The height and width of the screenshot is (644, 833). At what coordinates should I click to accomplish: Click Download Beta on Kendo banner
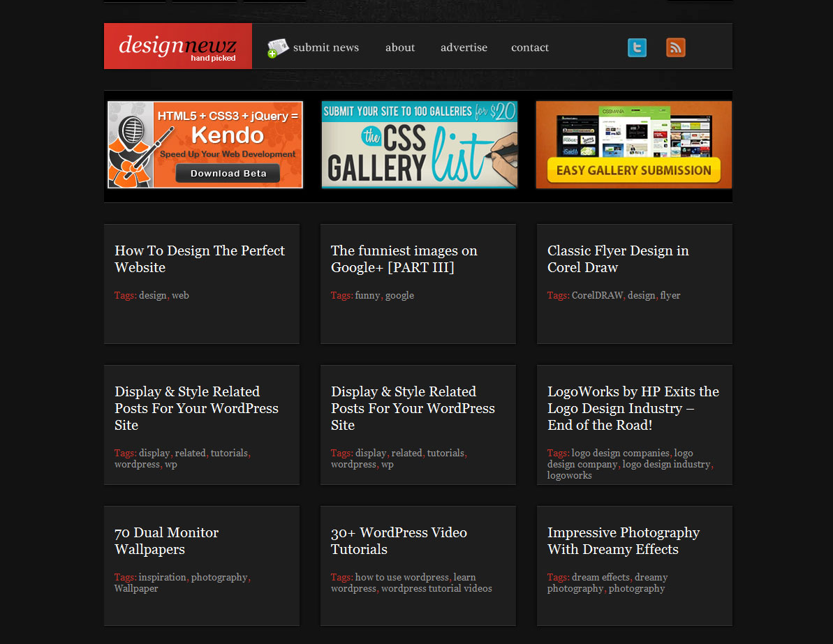228,173
